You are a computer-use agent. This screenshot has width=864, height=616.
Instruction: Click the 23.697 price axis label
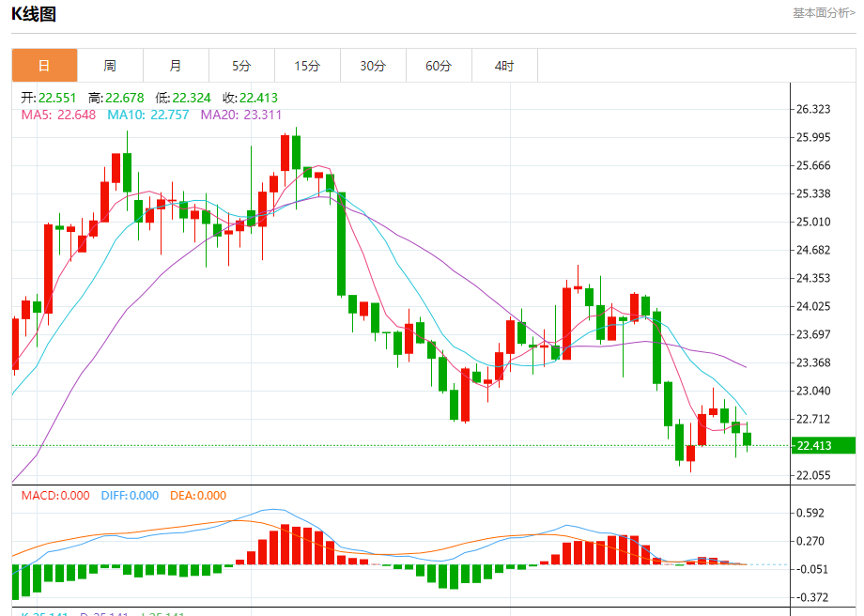coord(813,334)
